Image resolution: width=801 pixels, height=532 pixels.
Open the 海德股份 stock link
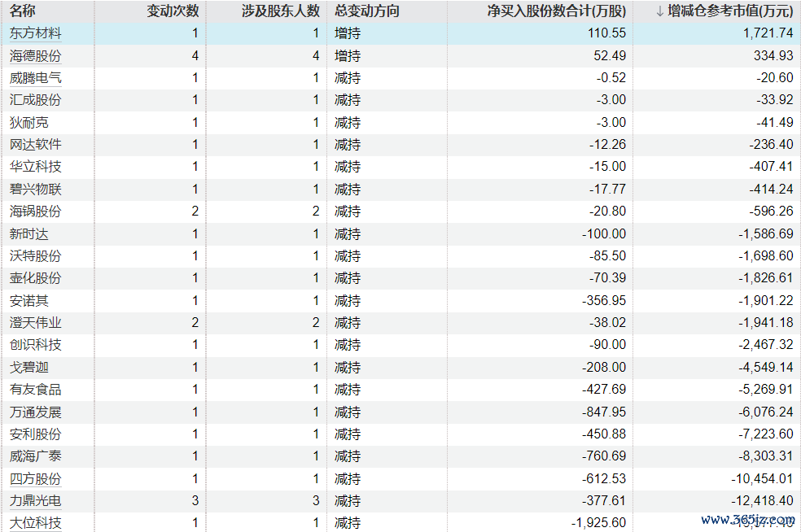click(35, 56)
